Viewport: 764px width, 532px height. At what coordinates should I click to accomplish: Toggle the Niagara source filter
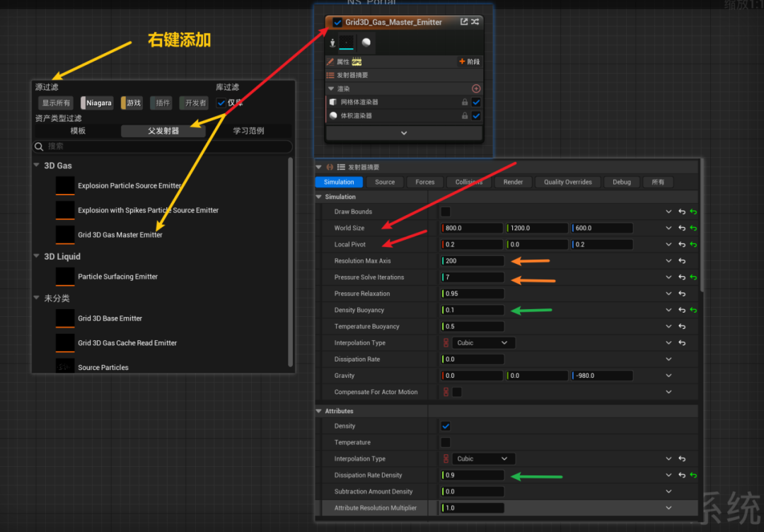point(96,103)
